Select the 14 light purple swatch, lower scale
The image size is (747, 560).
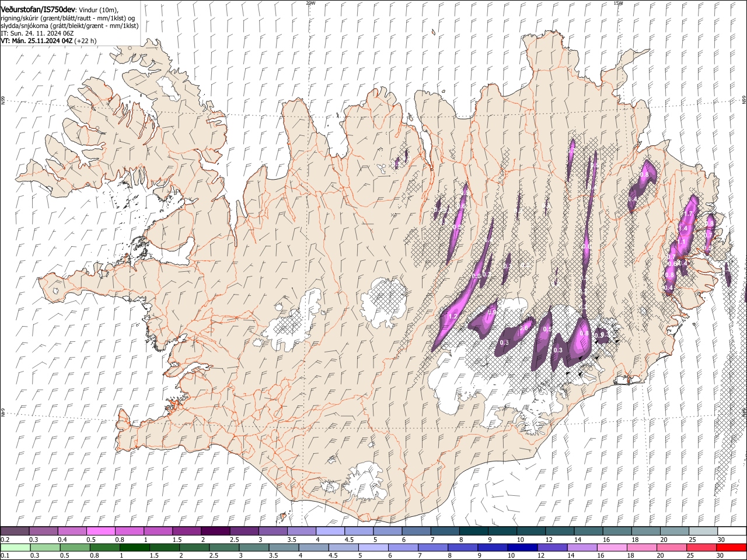pos(582,547)
